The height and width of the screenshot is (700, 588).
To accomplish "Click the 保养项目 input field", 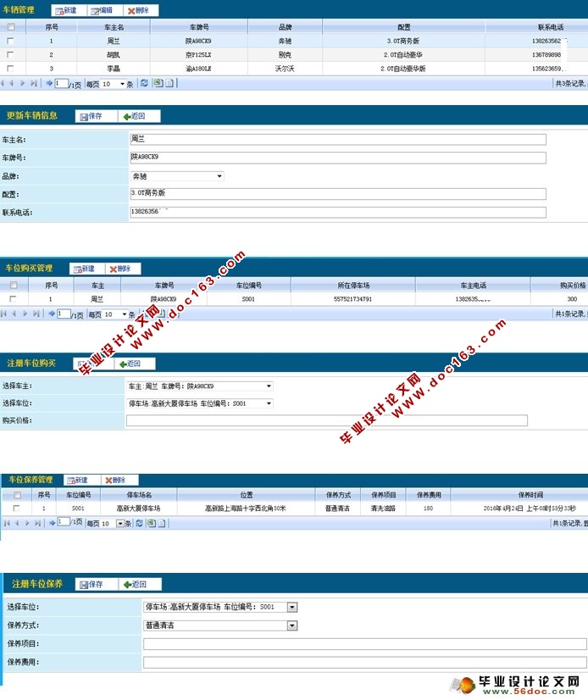I will [x=365, y=644].
